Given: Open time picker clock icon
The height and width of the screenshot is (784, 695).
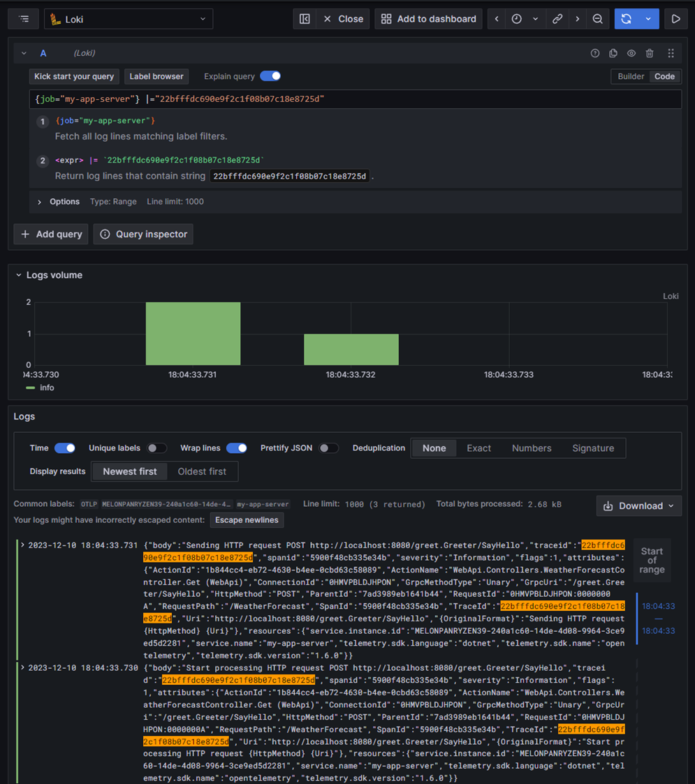Looking at the screenshot, I should [516, 19].
